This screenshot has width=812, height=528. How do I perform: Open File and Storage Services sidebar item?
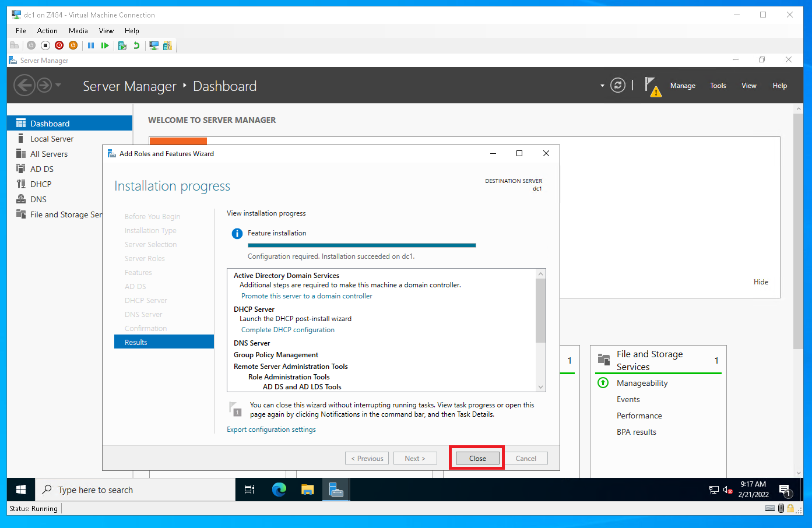point(55,214)
